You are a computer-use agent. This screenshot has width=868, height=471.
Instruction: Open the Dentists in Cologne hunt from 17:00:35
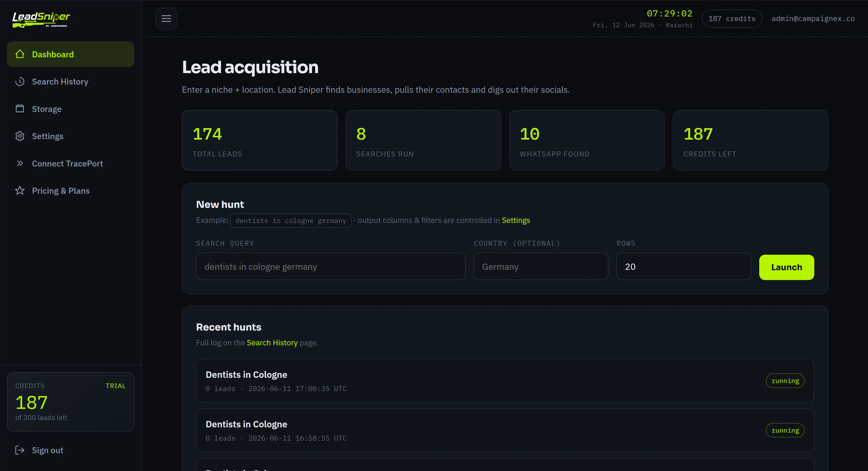pos(505,381)
